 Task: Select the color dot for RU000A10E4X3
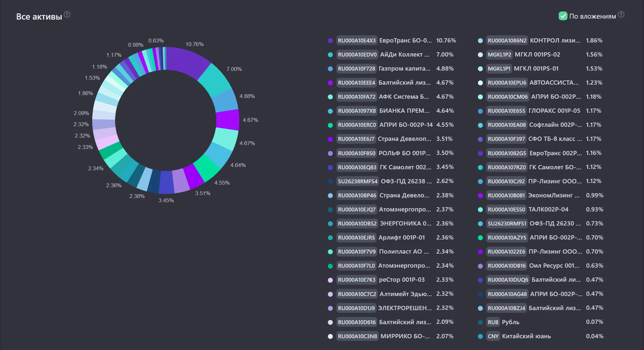[x=330, y=41]
